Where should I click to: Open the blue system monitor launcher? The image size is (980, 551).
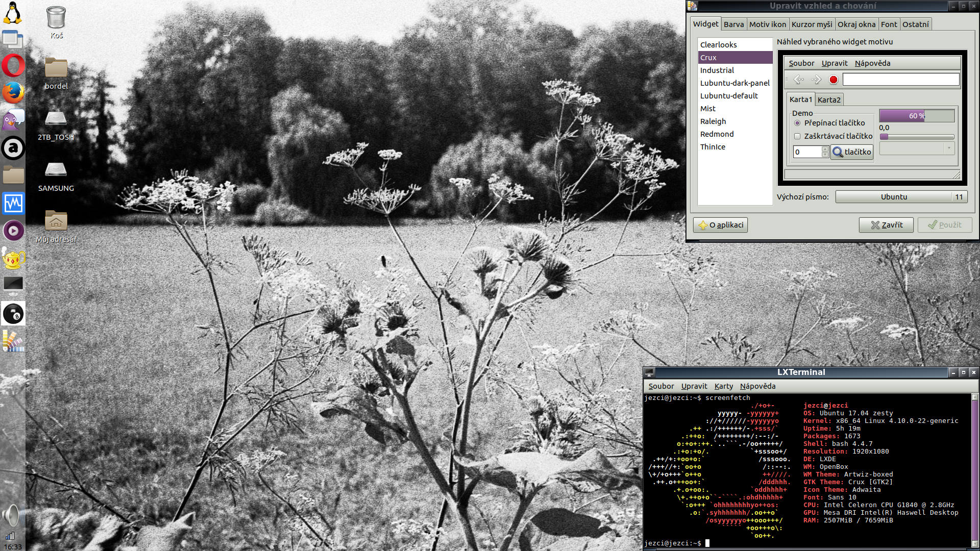13,203
